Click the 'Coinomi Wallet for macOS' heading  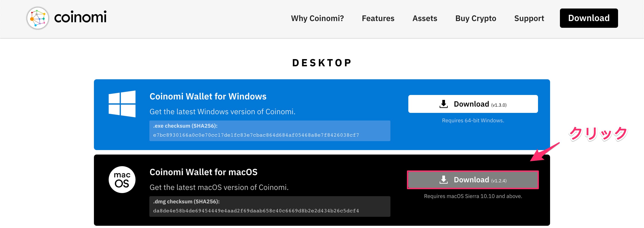pos(203,172)
